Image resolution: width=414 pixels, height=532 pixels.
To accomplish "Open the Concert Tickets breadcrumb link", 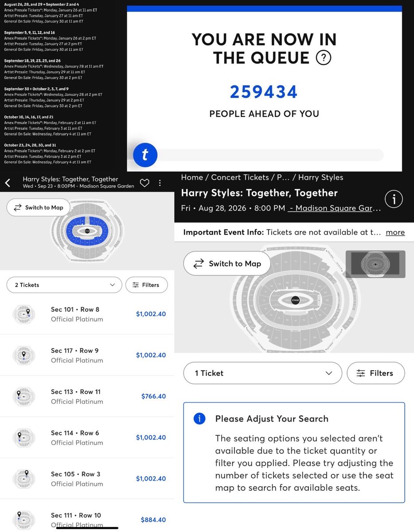I will (240, 177).
